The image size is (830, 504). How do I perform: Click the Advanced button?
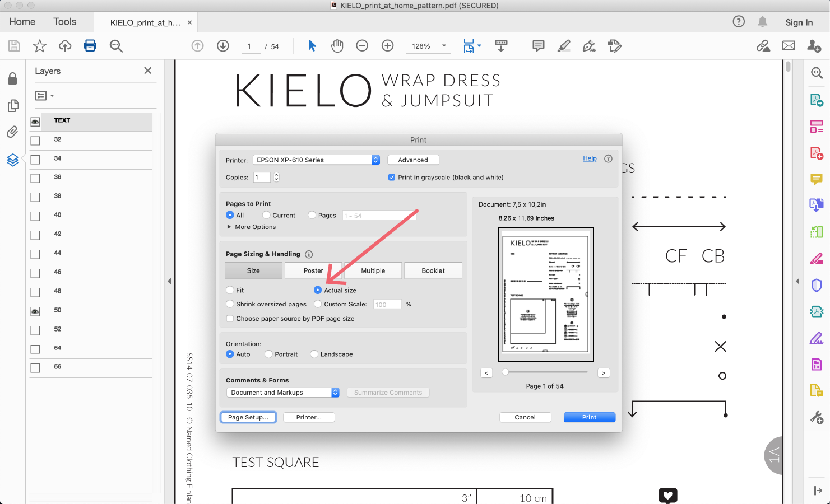(x=413, y=160)
